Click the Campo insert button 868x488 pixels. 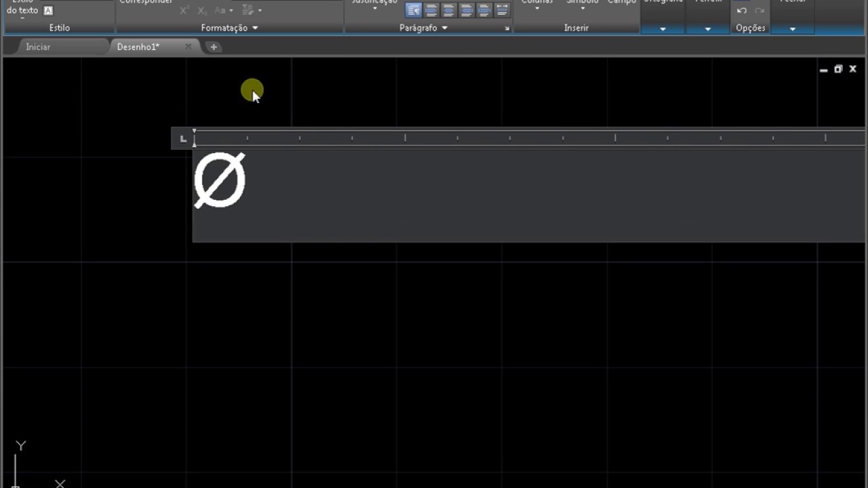click(x=622, y=3)
